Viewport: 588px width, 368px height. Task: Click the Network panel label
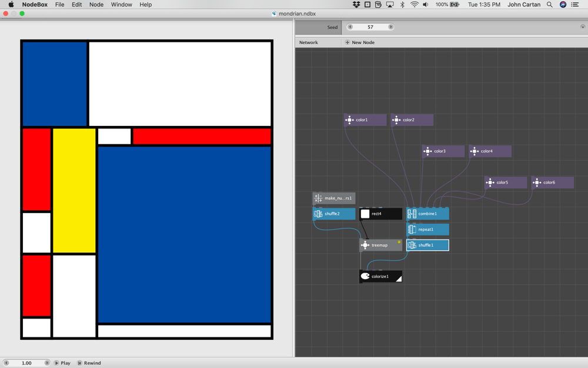click(x=309, y=42)
